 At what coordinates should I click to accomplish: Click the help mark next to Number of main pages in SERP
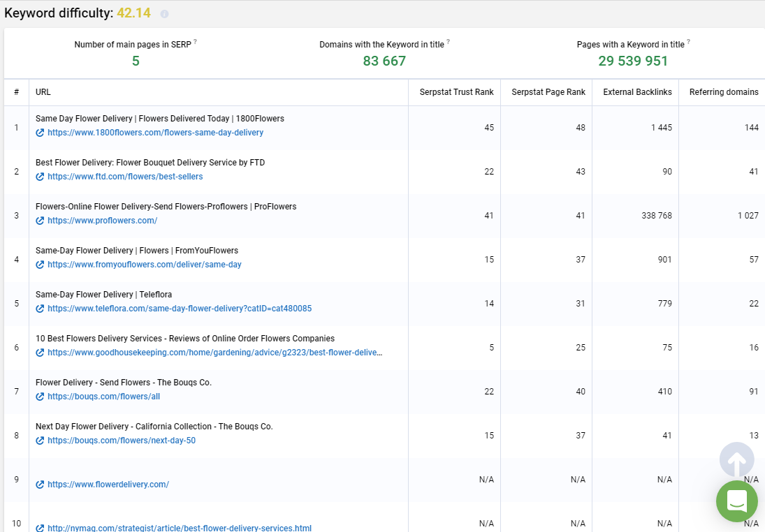pyautogui.click(x=195, y=41)
